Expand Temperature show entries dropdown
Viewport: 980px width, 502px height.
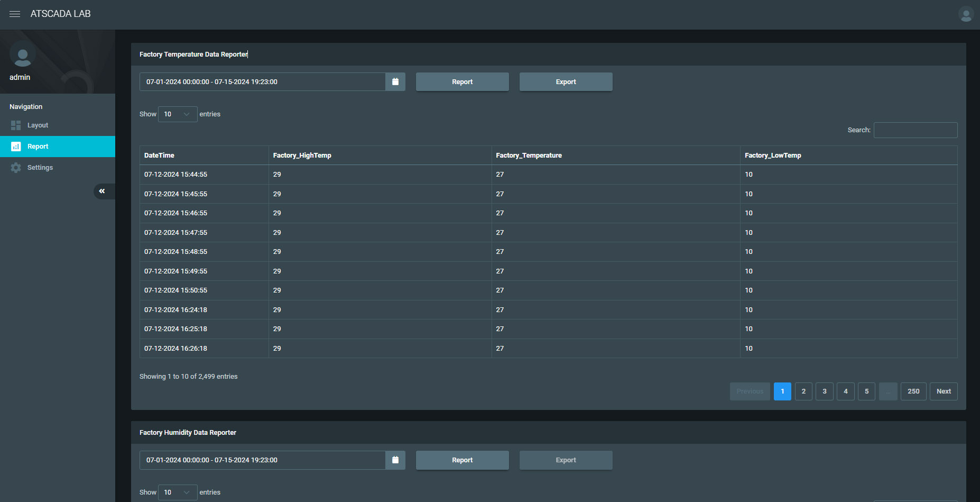click(x=178, y=114)
